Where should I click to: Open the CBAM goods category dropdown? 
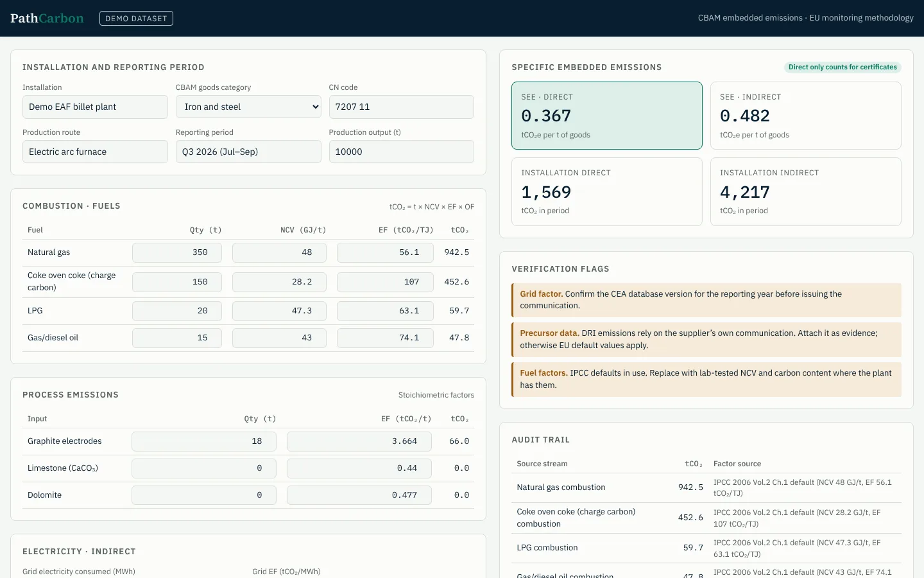pyautogui.click(x=248, y=107)
